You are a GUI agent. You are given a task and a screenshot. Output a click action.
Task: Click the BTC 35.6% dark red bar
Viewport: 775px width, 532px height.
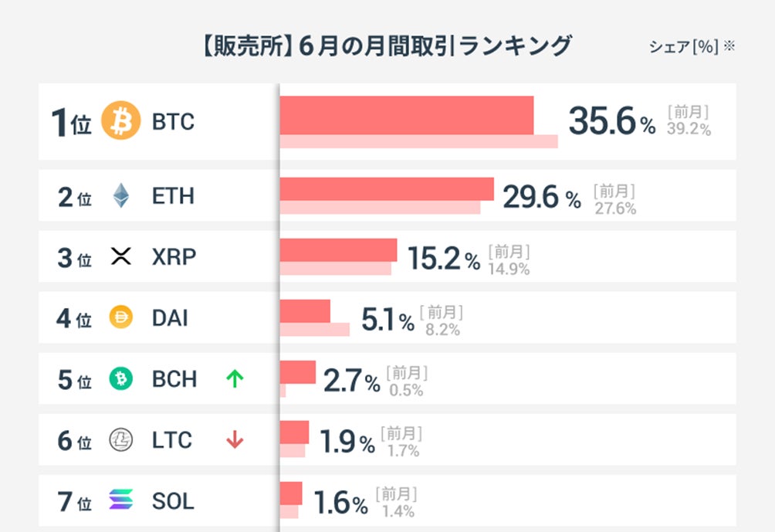pyautogui.click(x=406, y=114)
